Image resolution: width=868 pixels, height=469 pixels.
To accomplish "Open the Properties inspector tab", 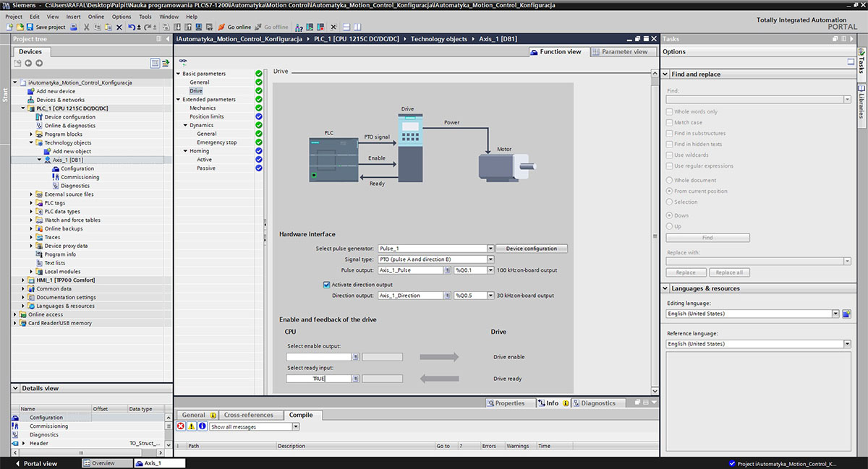I will tap(510, 403).
